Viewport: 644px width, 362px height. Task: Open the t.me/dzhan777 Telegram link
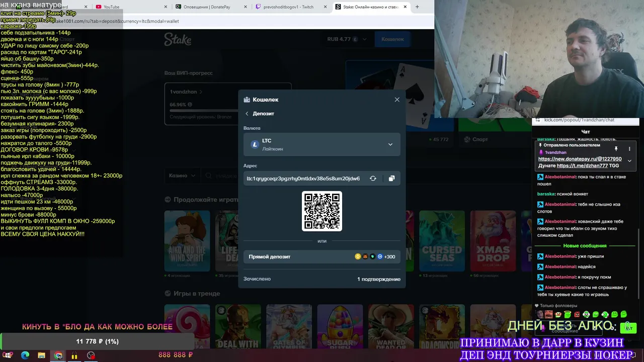point(582,165)
